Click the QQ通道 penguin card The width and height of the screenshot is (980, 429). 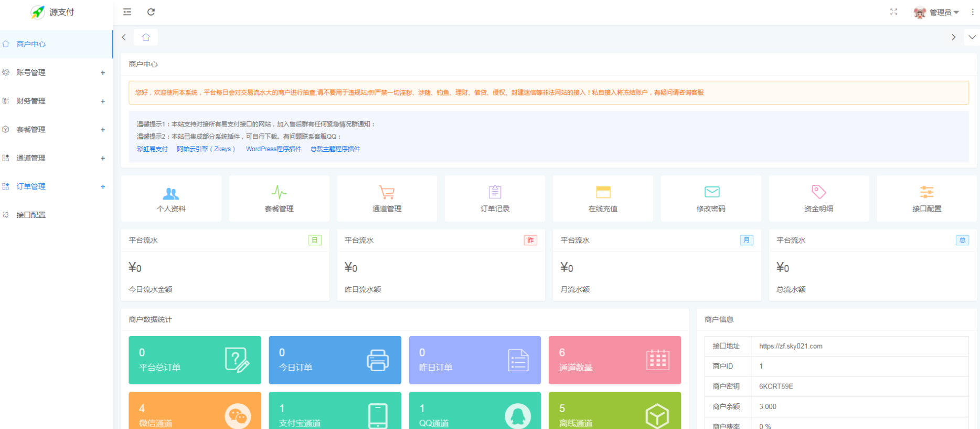(x=475, y=411)
